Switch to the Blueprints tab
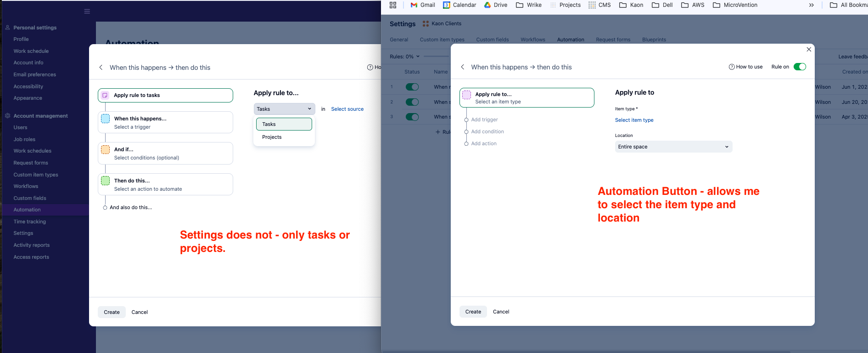The width and height of the screenshot is (868, 353). 654,40
